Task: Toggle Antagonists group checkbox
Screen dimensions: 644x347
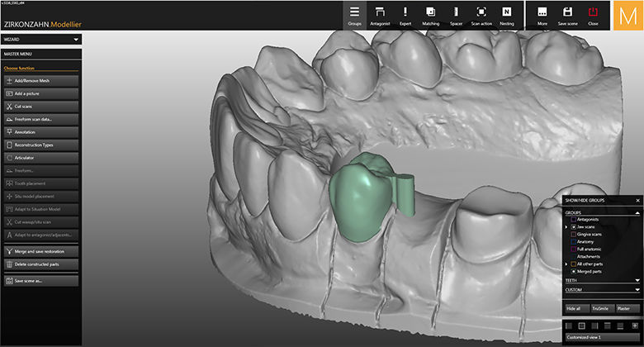Action: point(573,220)
